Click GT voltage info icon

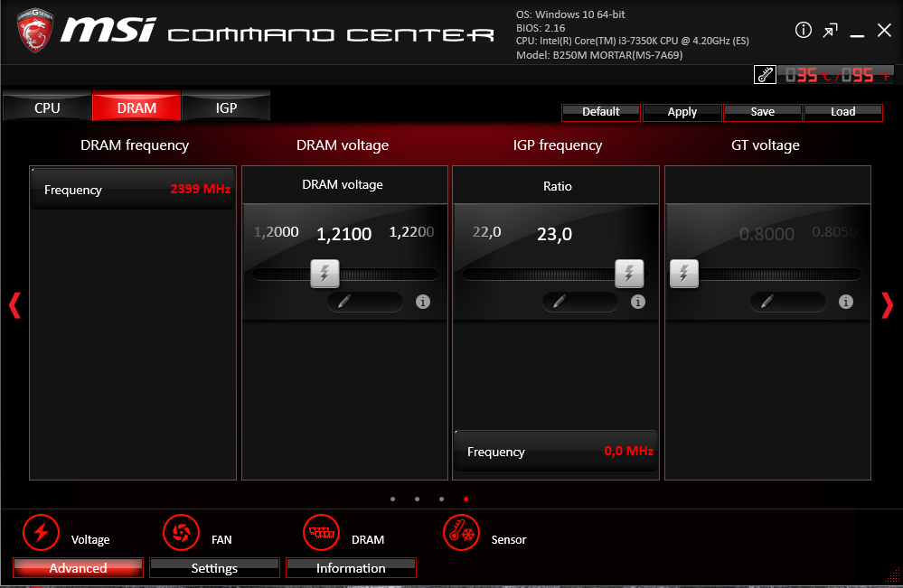pos(845,302)
